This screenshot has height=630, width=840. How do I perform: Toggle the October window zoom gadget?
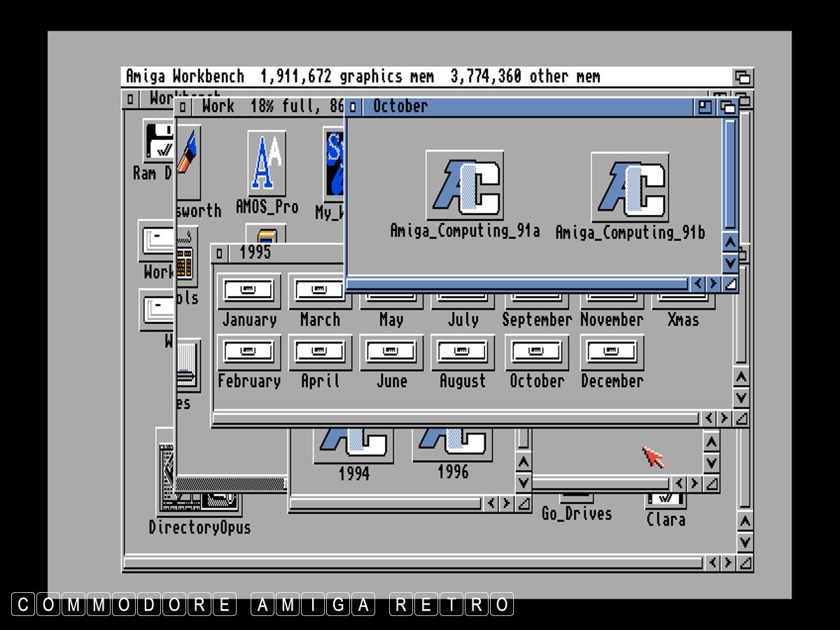705,107
